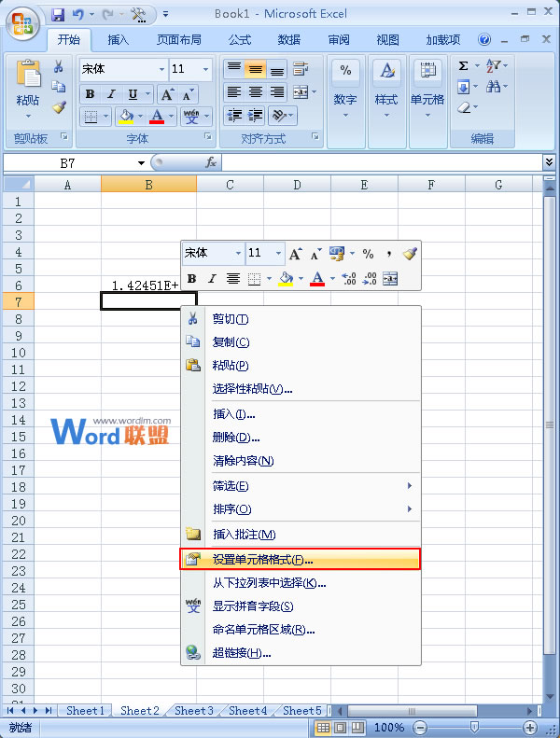The height and width of the screenshot is (738, 560).
Task: Switch to Sheet3 tab
Action: click(x=193, y=711)
